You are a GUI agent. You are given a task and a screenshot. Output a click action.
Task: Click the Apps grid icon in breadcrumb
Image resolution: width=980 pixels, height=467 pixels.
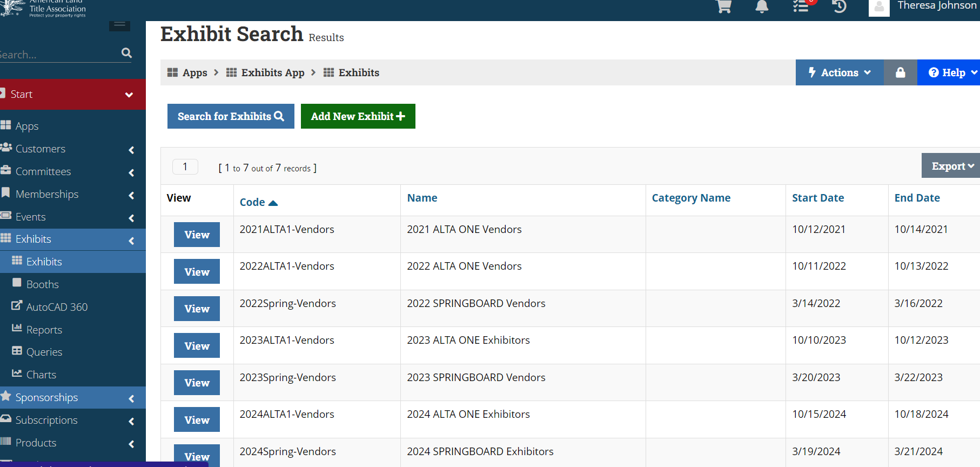pos(172,72)
